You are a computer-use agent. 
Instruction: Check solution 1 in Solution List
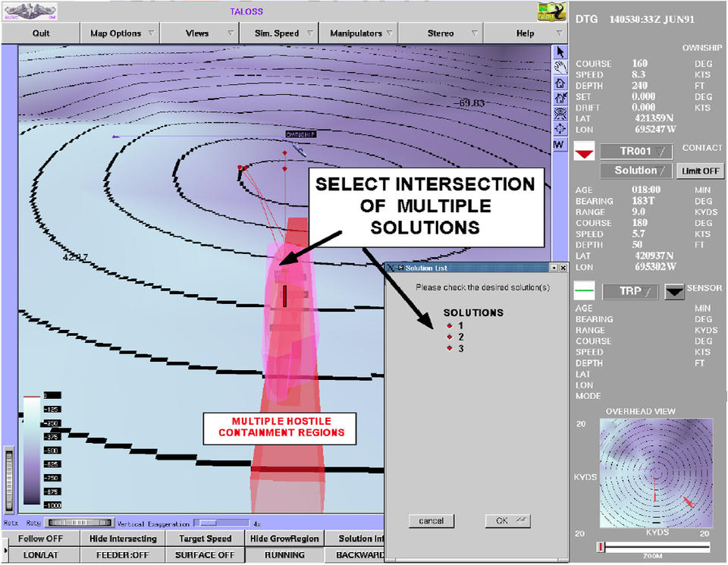click(x=450, y=325)
